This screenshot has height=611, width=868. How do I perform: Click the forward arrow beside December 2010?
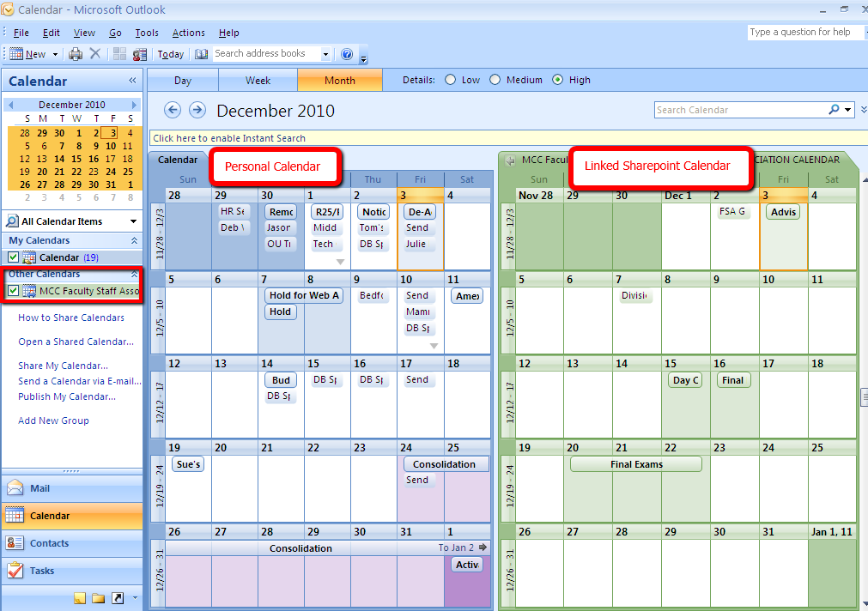[197, 110]
